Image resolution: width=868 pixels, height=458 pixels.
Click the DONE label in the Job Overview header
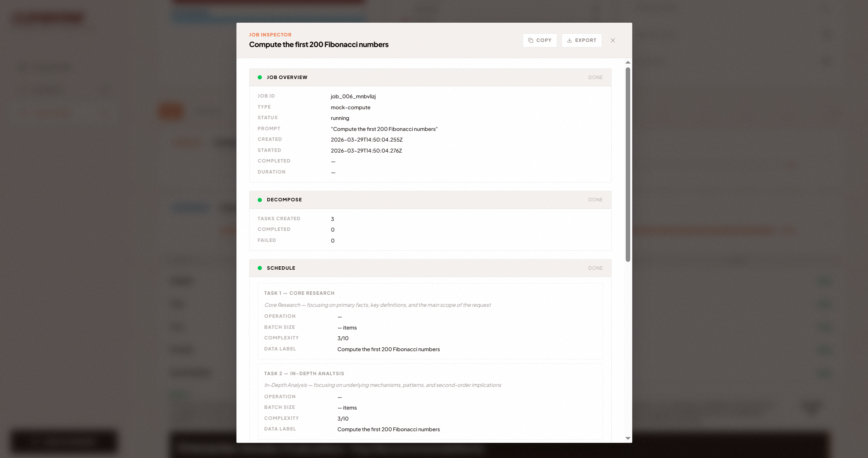click(x=595, y=77)
